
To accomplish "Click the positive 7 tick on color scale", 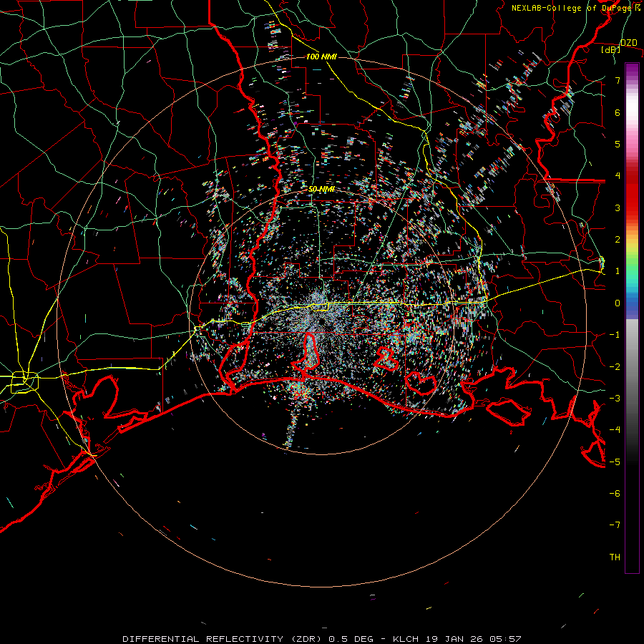I will [x=618, y=80].
